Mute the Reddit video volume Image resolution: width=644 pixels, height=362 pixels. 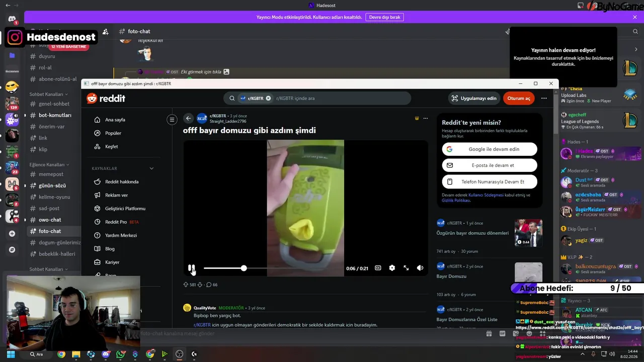pyautogui.click(x=420, y=268)
